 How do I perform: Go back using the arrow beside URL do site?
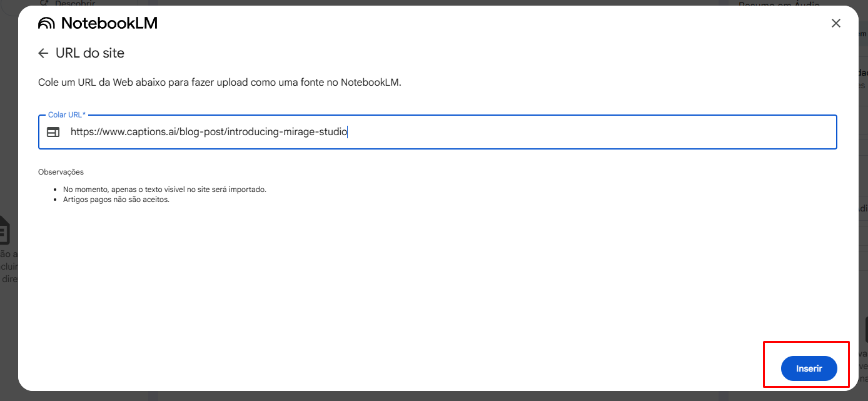pyautogui.click(x=43, y=53)
